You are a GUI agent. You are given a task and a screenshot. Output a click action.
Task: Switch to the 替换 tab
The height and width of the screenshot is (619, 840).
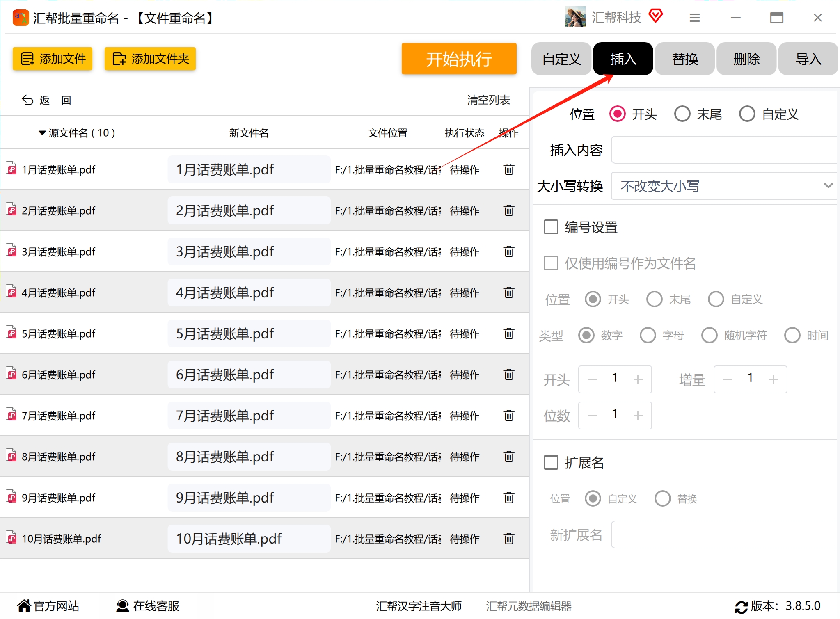[685, 59]
